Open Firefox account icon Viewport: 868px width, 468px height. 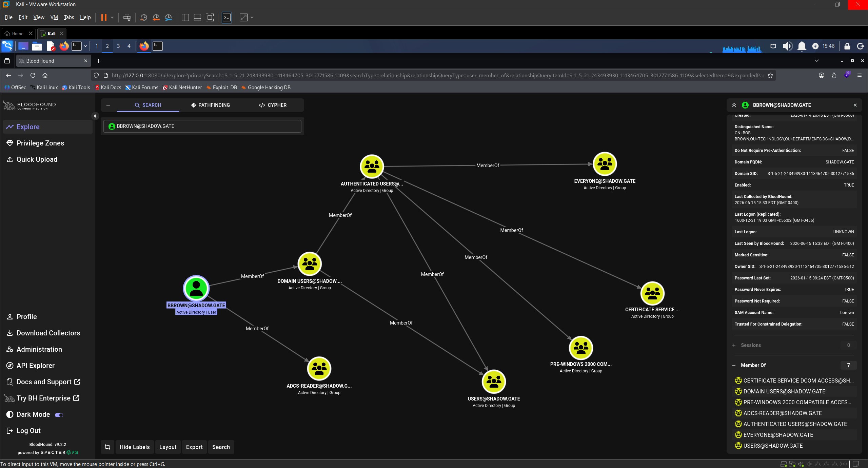tap(822, 75)
